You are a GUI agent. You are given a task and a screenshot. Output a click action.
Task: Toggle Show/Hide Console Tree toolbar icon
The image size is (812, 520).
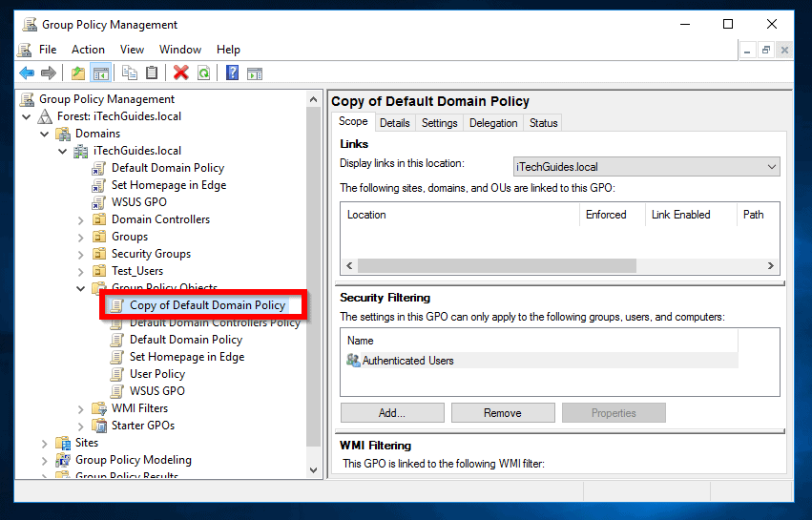pos(100,73)
